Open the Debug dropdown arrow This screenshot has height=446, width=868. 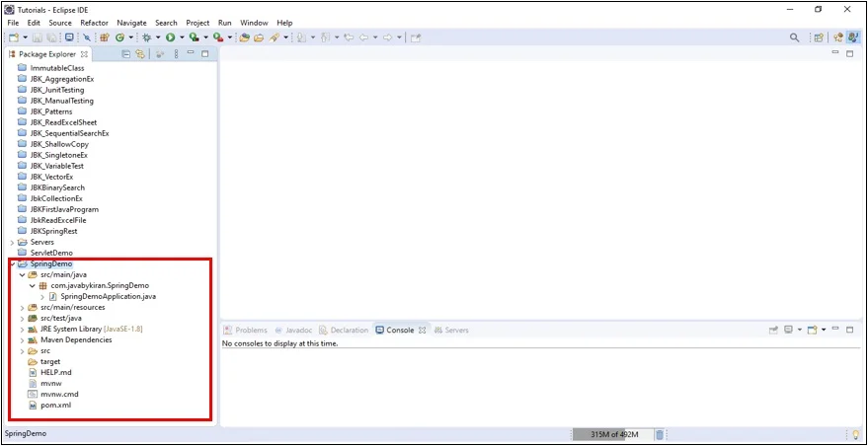click(x=158, y=37)
